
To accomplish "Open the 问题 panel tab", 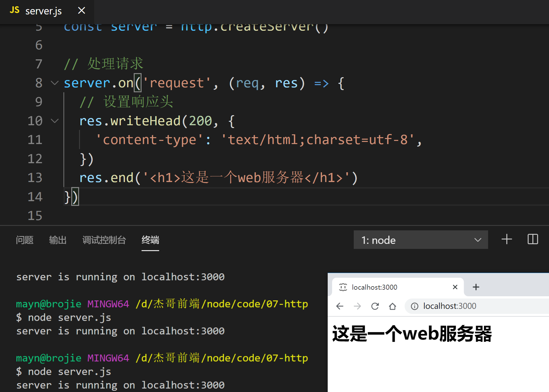I will click(24, 240).
